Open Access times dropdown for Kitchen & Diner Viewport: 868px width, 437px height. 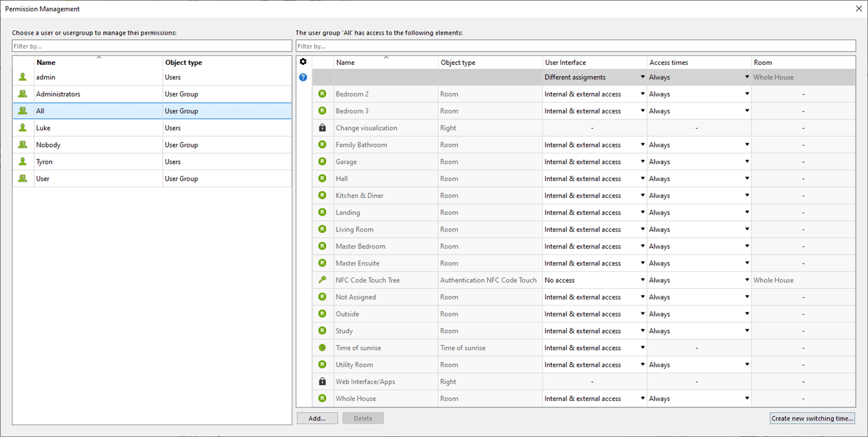[747, 195]
